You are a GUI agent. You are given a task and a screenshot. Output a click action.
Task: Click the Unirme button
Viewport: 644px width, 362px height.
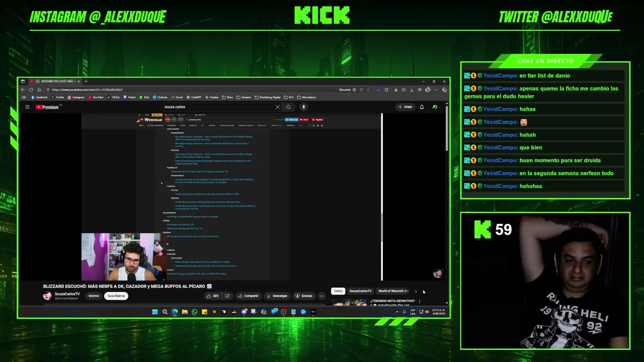click(94, 296)
